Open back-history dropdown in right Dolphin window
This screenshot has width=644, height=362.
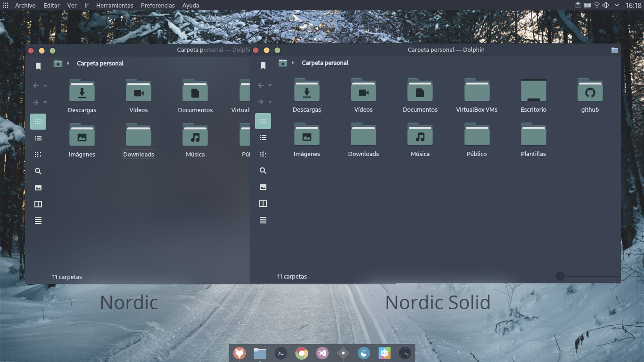270,85
